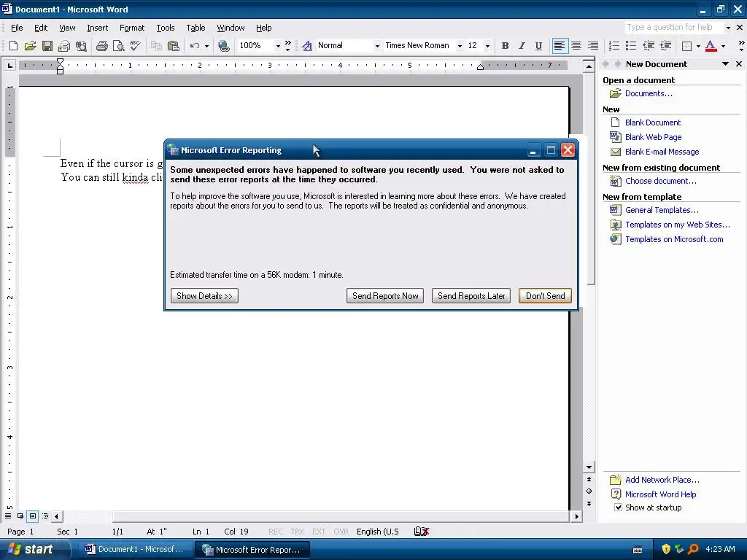
Task: Click the ruler tab selector button
Action: 9,65
